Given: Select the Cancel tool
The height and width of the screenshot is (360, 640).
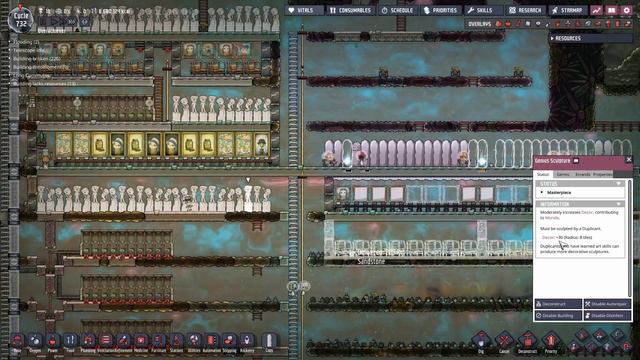Looking at the screenshot, I should (x=504, y=342).
